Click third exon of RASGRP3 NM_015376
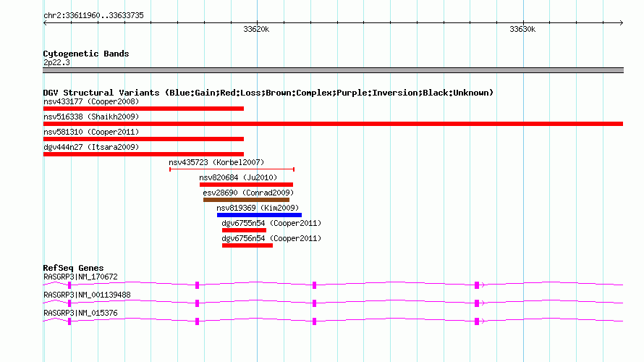Viewport: 644px width, 362px height. click(x=314, y=321)
